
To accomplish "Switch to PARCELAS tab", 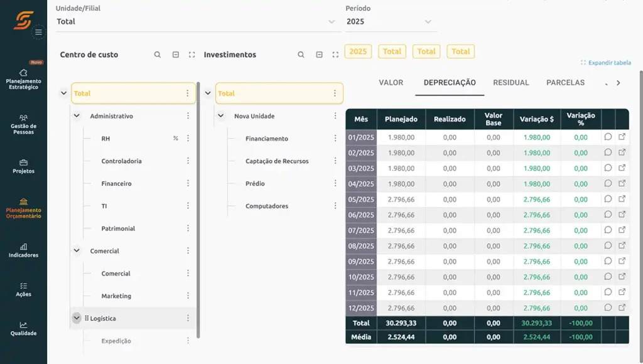I will 566,82.
